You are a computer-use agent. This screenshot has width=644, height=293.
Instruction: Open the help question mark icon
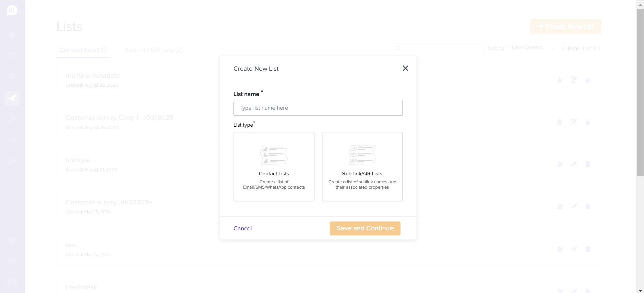tap(12, 240)
